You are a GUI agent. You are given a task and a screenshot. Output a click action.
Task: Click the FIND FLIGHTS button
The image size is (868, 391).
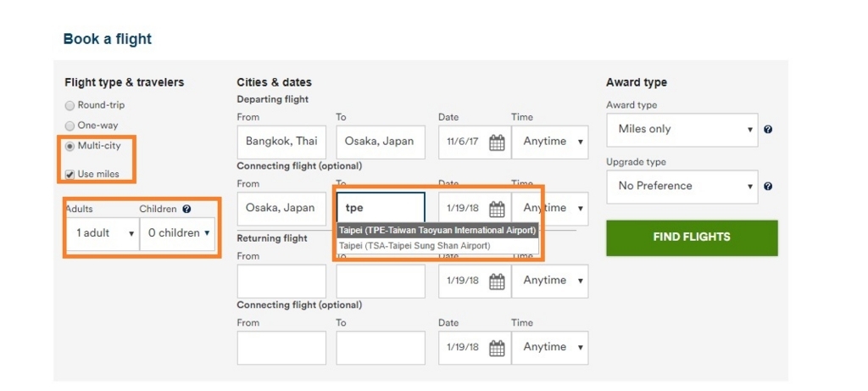pyautogui.click(x=692, y=237)
